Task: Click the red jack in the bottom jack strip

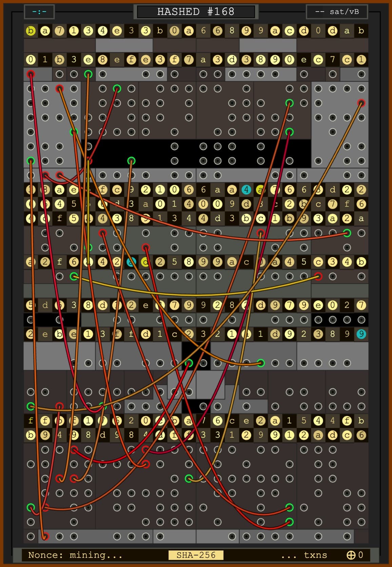Action: pyautogui.click(x=45, y=536)
